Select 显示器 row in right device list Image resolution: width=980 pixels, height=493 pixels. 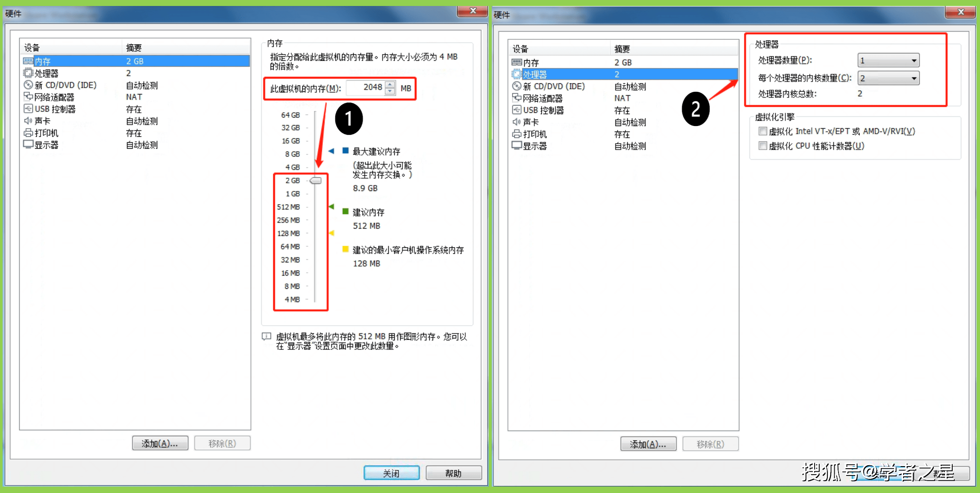[624, 146]
